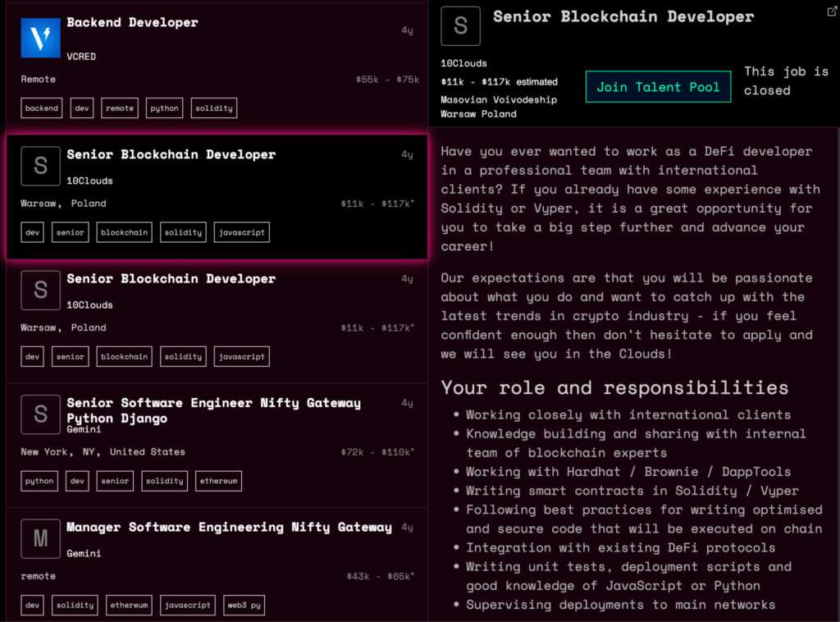Screen dimensions: 840x622
Task: Select the ethereum tag on Senior Software Engineer listing
Action: [218, 481]
